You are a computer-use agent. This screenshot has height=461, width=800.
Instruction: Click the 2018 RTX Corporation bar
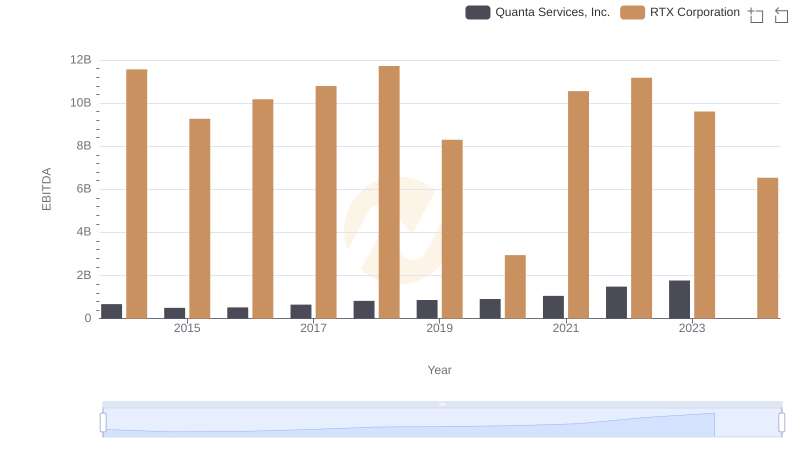click(x=389, y=192)
